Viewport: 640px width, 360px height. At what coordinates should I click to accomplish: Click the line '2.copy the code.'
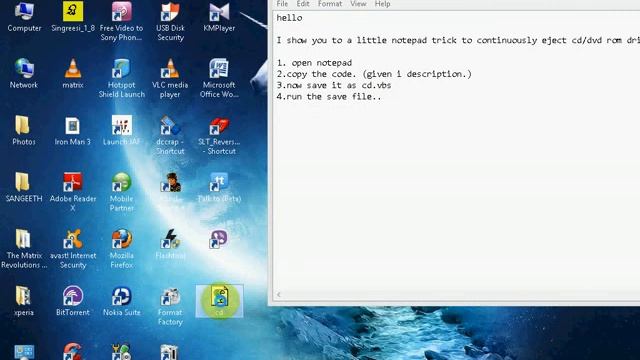tap(316, 74)
